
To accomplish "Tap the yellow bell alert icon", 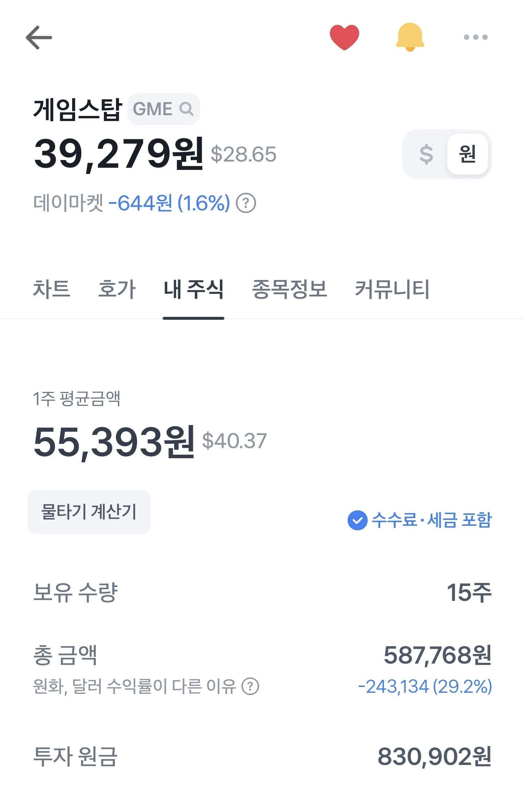I will (410, 37).
